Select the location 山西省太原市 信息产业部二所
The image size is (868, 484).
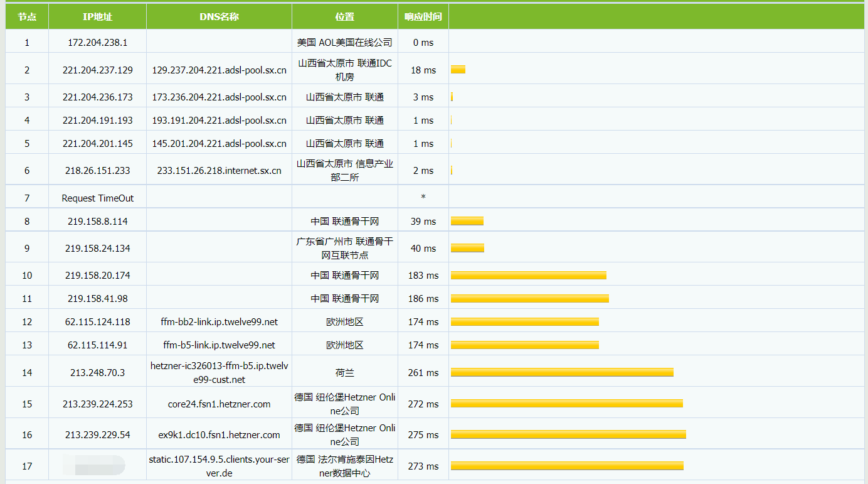tap(345, 171)
